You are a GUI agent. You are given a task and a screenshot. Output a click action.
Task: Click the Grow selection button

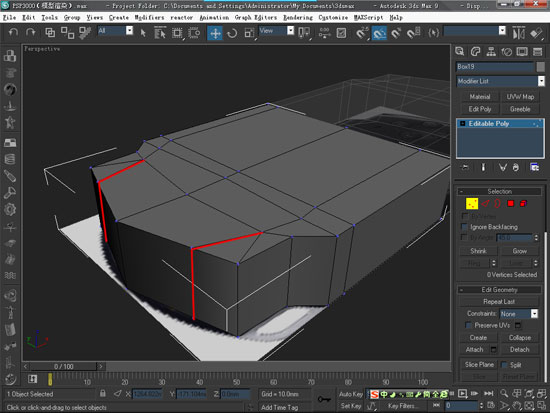click(x=519, y=251)
